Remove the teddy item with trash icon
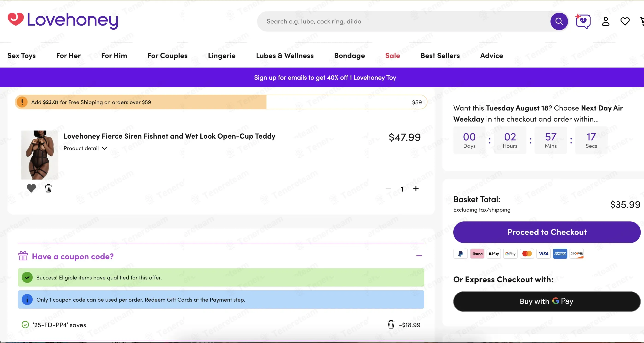The width and height of the screenshot is (644, 343). [48, 188]
